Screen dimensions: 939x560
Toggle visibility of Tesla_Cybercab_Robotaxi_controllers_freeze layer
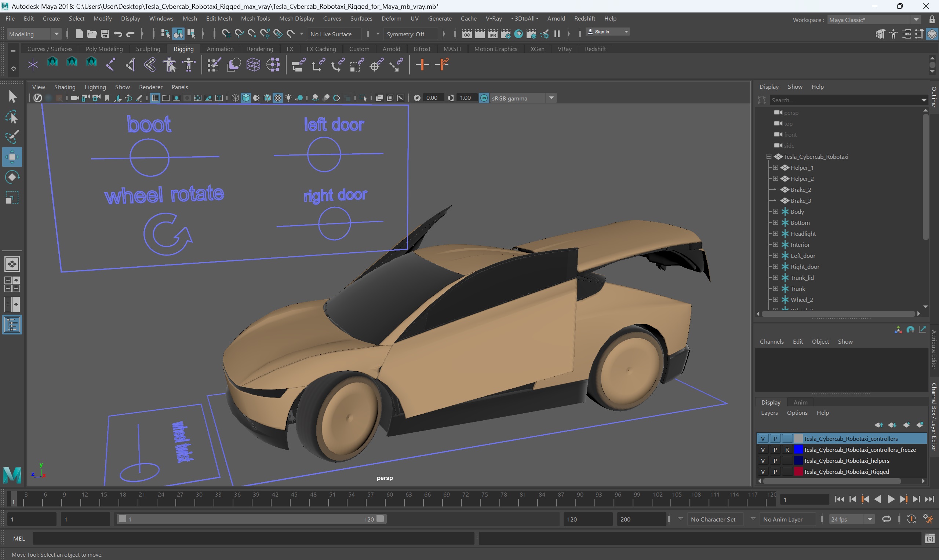(x=763, y=450)
